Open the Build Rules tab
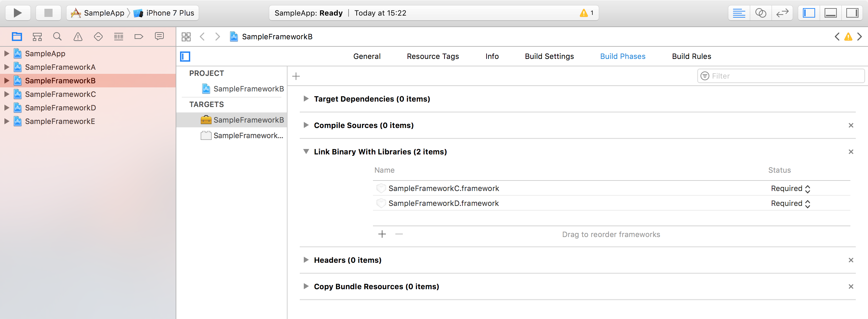The height and width of the screenshot is (319, 868). point(692,56)
